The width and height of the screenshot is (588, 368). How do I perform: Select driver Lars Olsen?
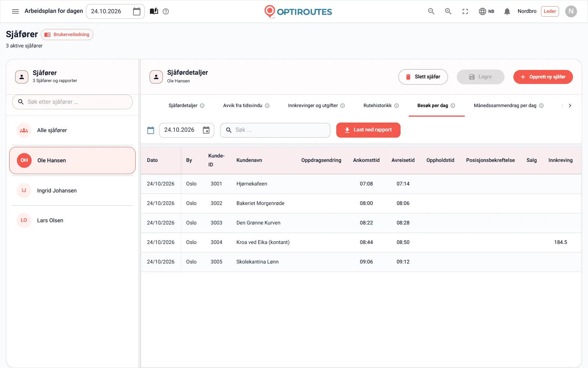[72, 220]
